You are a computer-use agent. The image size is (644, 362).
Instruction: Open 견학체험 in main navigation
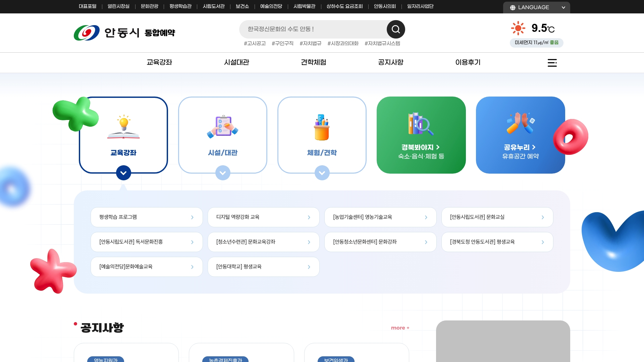click(314, 62)
